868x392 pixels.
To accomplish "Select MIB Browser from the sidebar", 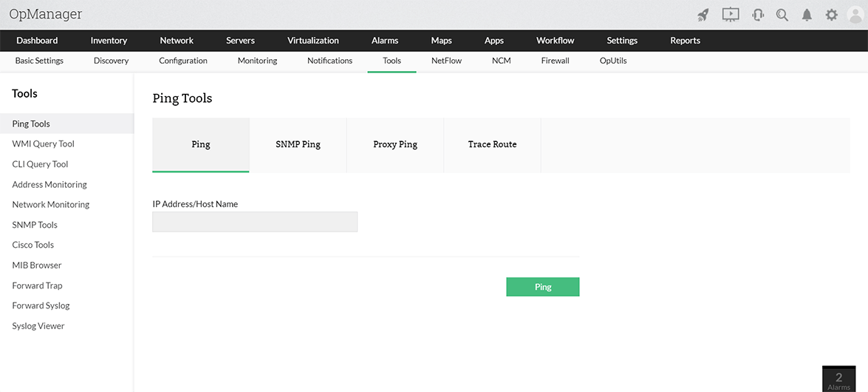I will pyautogui.click(x=37, y=266).
